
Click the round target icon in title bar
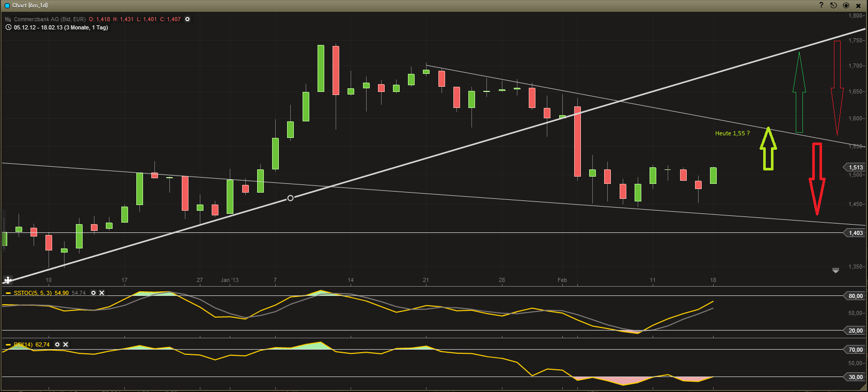pyautogui.click(x=846, y=5)
